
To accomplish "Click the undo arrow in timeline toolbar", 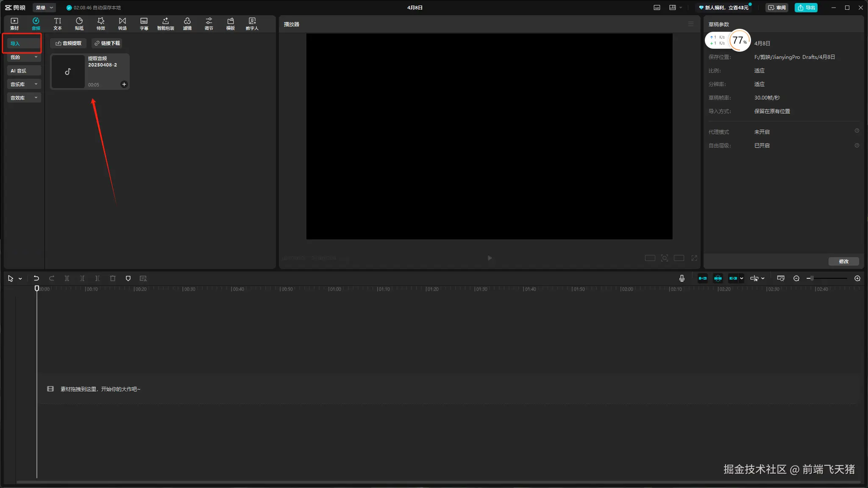I will pyautogui.click(x=36, y=278).
